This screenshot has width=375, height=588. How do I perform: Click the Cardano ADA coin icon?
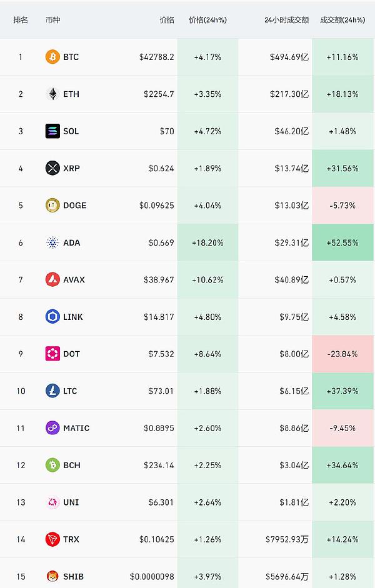(52, 242)
